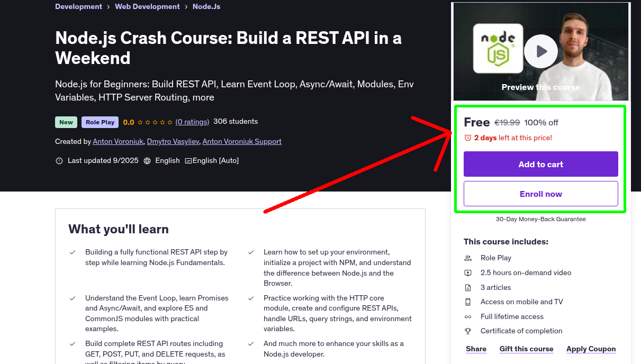
Task: Click the '100% off' discount text
Action: click(541, 123)
